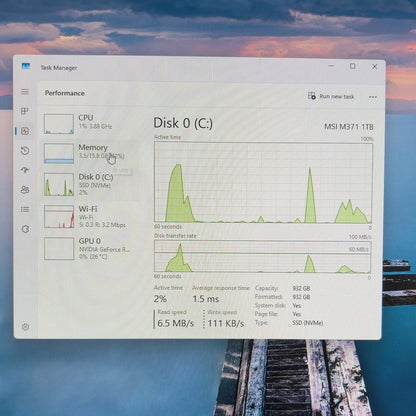
Task: Open the Users page icon
Action: [25, 190]
